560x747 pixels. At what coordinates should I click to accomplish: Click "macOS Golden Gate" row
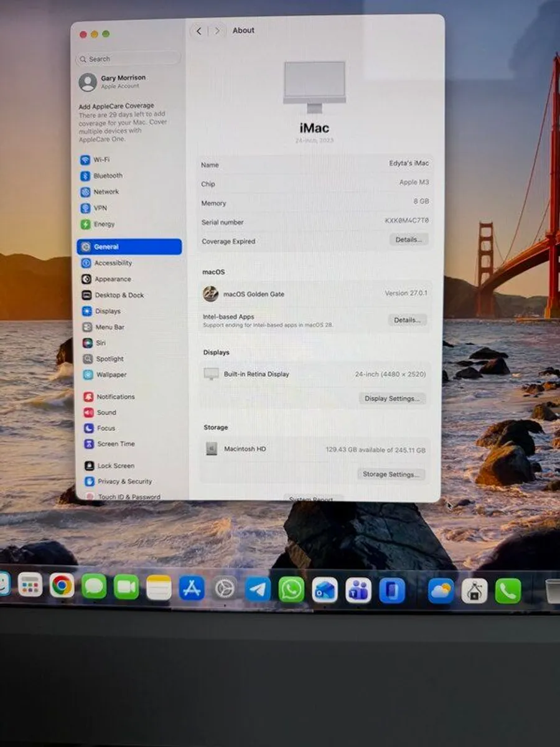315,294
